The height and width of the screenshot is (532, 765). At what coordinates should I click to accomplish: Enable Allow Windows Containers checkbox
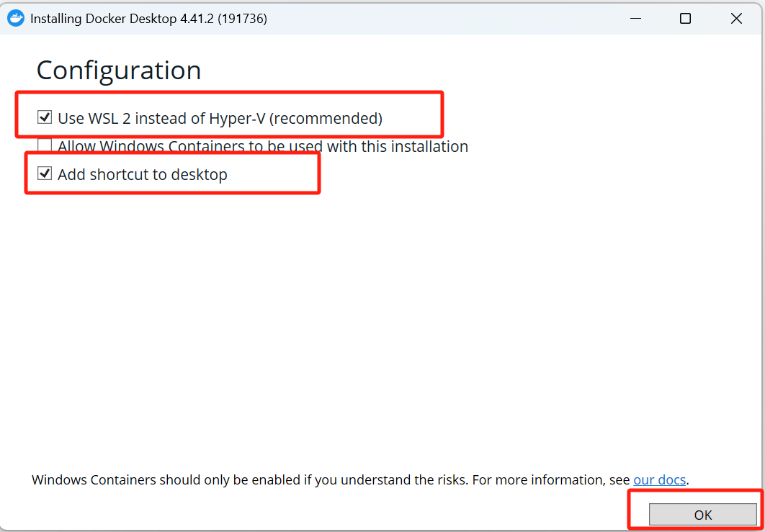[45, 145]
